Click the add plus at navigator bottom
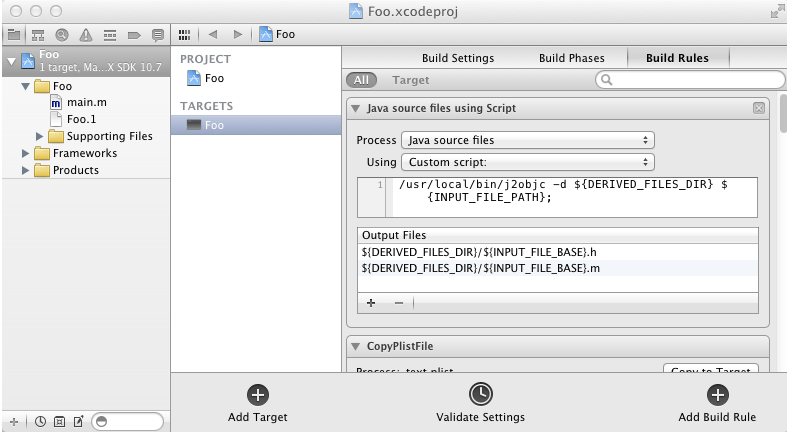 coord(14,421)
